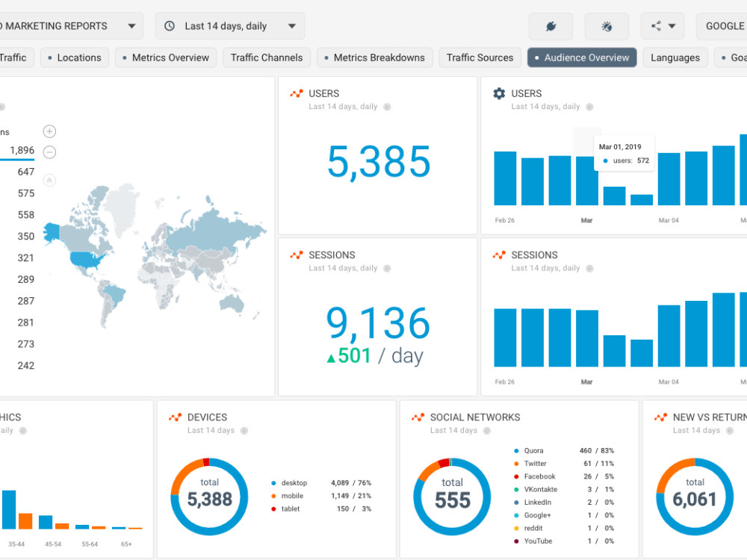Click the 1,896 value in locations list

[22, 151]
